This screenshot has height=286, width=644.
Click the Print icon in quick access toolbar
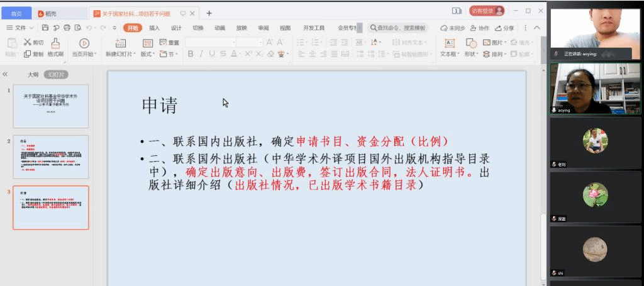tap(67, 28)
